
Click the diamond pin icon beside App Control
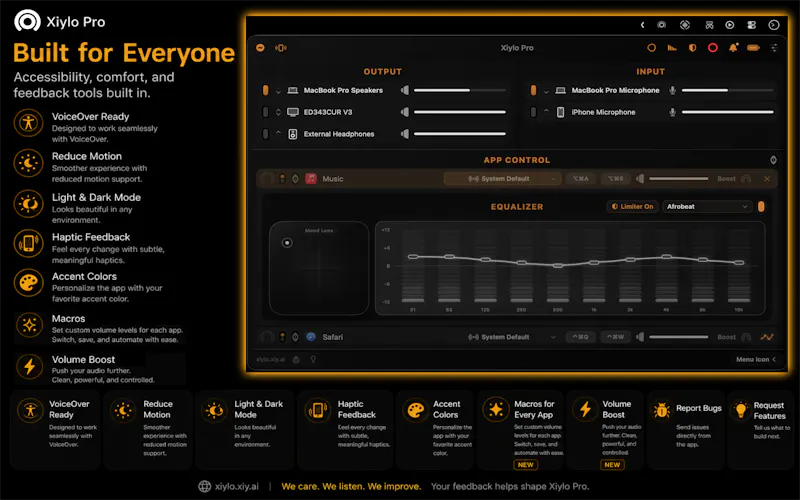coord(773,160)
